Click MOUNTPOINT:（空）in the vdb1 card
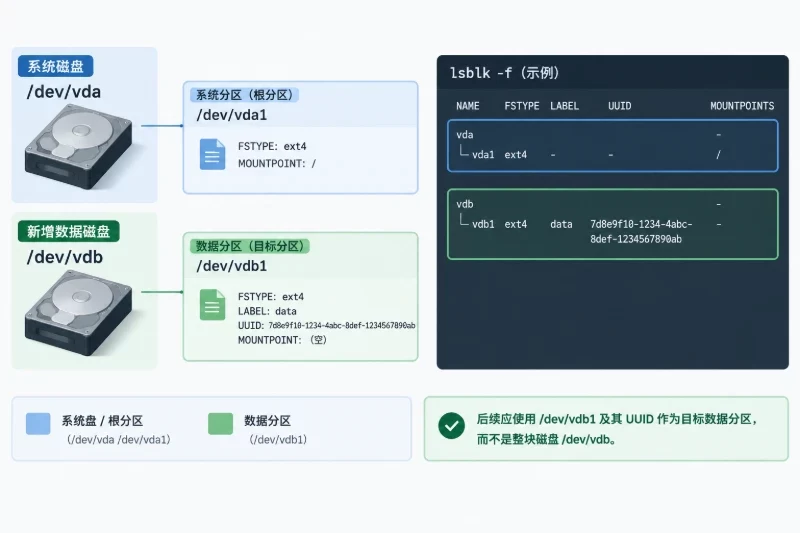The height and width of the screenshot is (533, 800). click(x=282, y=340)
